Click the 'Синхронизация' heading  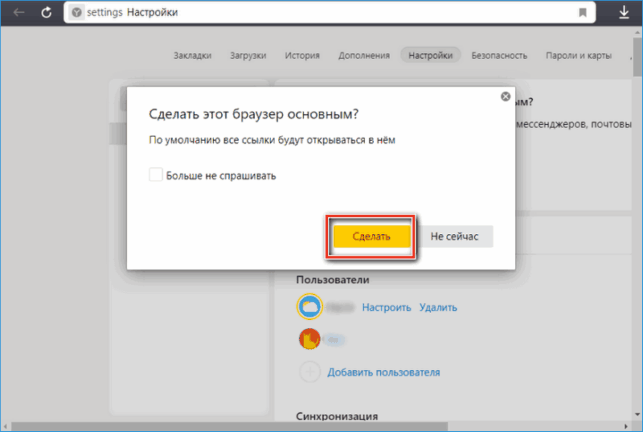click(337, 416)
